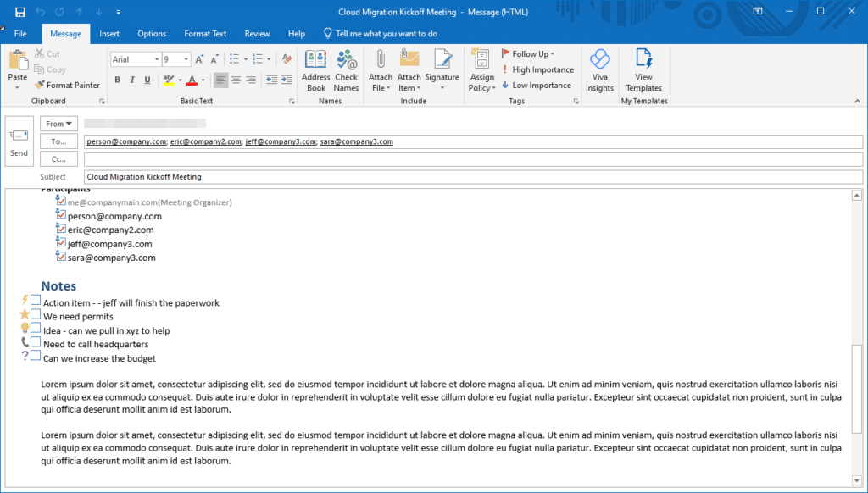Check the 'Need to call headquarters' checkbox
This screenshot has height=493, width=868.
[36, 342]
